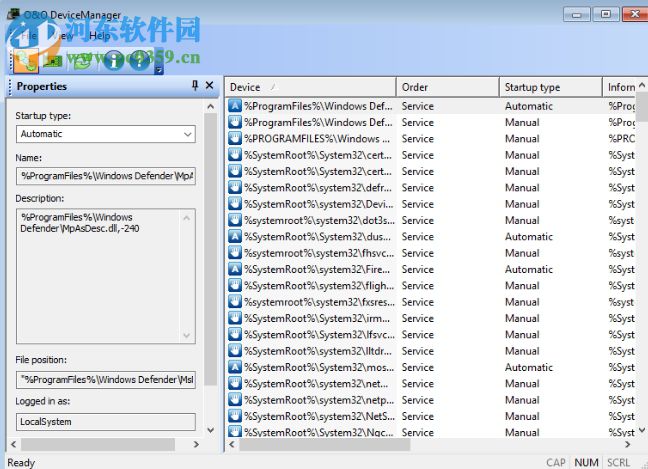
Task: Close the Properties panel
Action: click(x=210, y=86)
